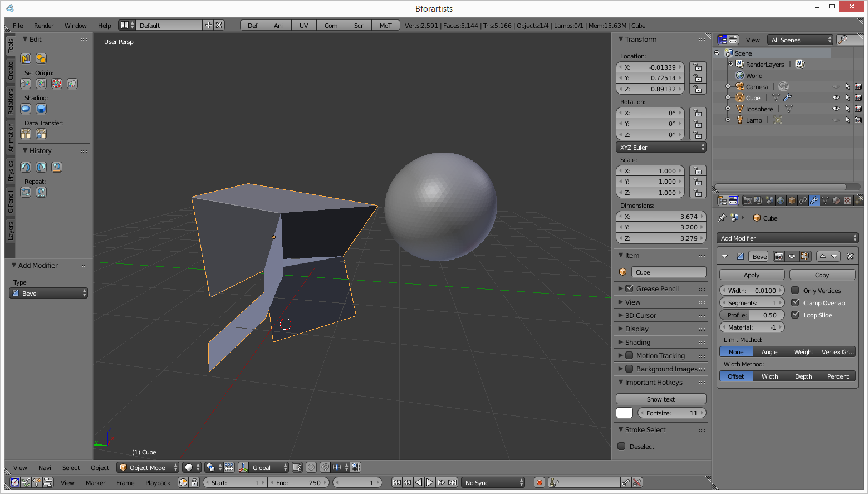
Task: Click the first icon under History
Action: (x=26, y=167)
